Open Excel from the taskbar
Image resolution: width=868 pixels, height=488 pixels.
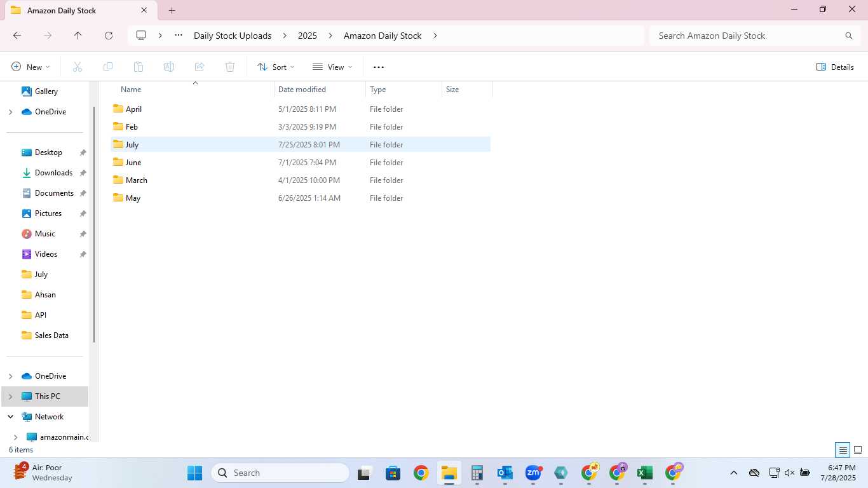pos(645,473)
